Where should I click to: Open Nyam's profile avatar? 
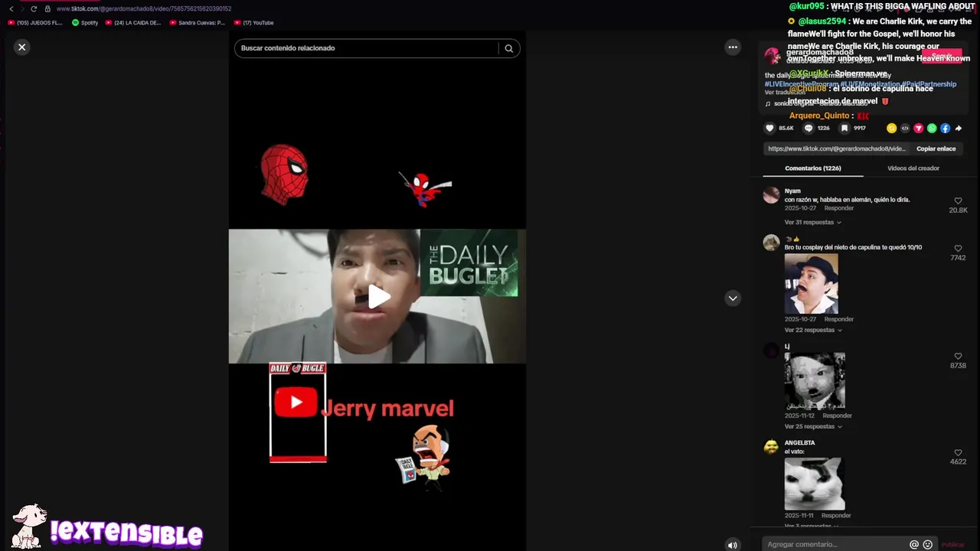click(771, 195)
